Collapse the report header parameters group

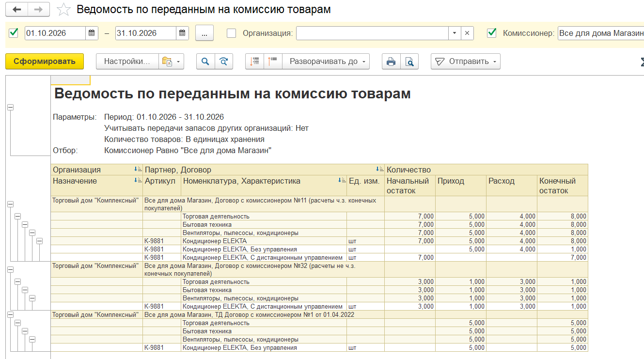10,108
